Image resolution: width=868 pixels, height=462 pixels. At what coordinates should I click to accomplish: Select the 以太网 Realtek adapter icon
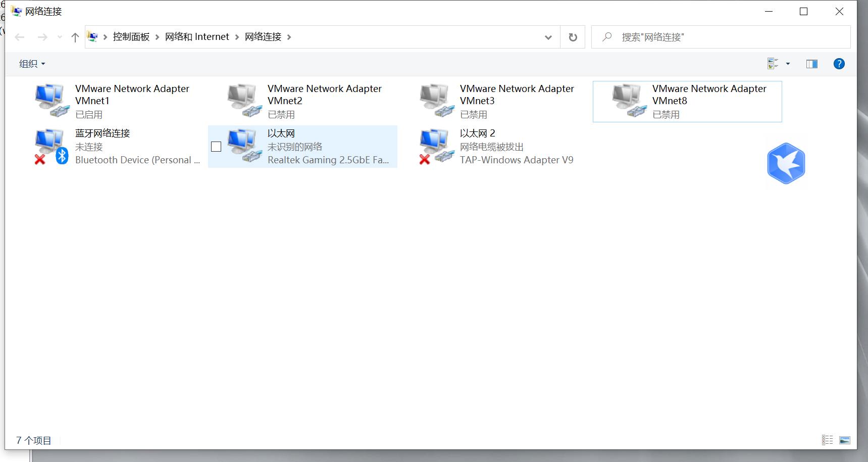244,146
